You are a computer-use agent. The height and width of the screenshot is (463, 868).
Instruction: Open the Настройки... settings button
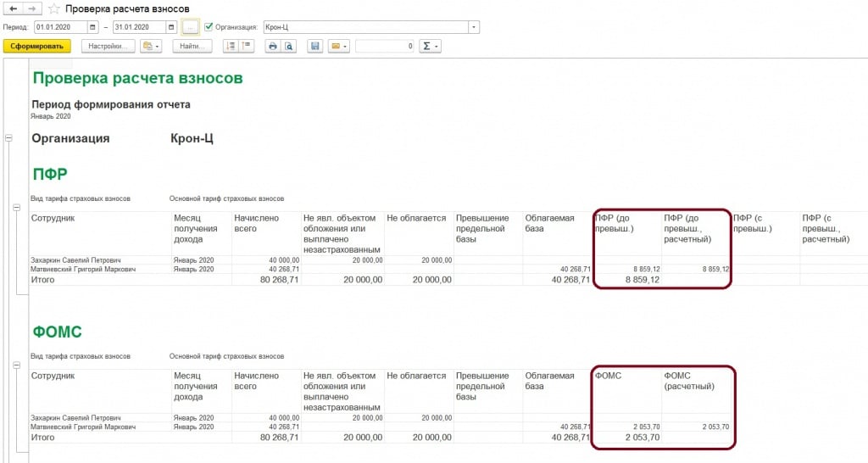(x=108, y=46)
